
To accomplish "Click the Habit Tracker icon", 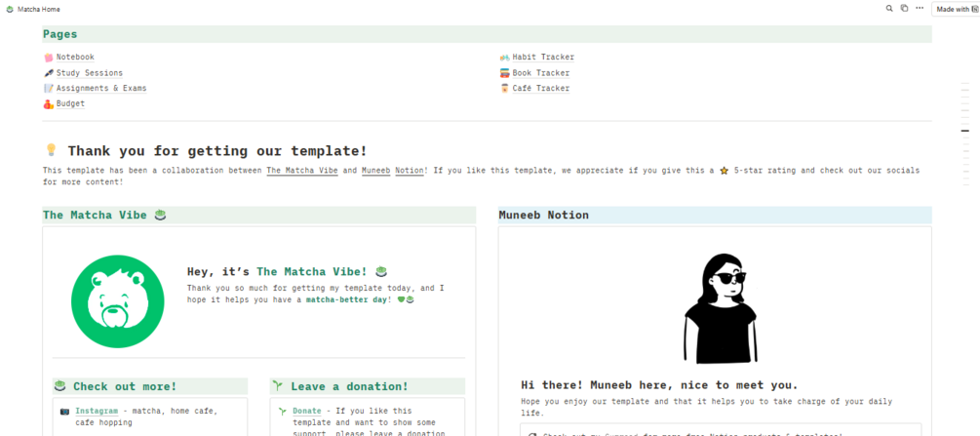I will 504,57.
